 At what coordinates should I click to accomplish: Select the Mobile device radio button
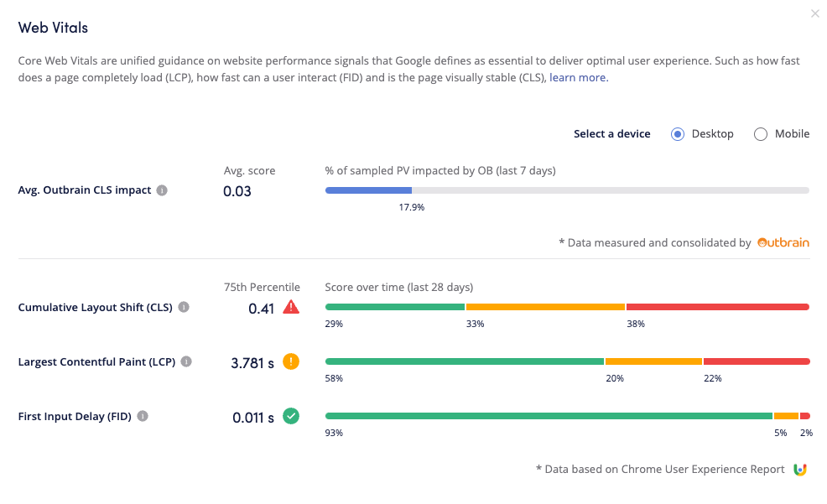pyautogui.click(x=761, y=134)
